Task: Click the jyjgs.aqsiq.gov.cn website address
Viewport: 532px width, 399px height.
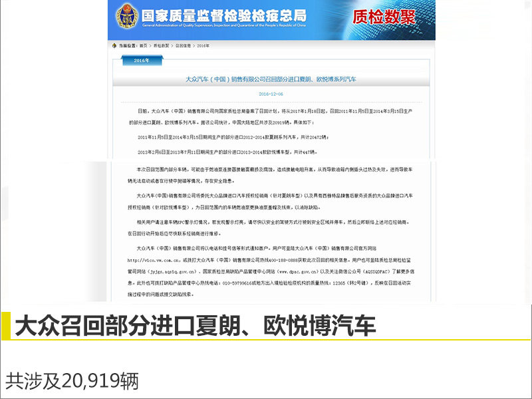Action: click(174, 271)
